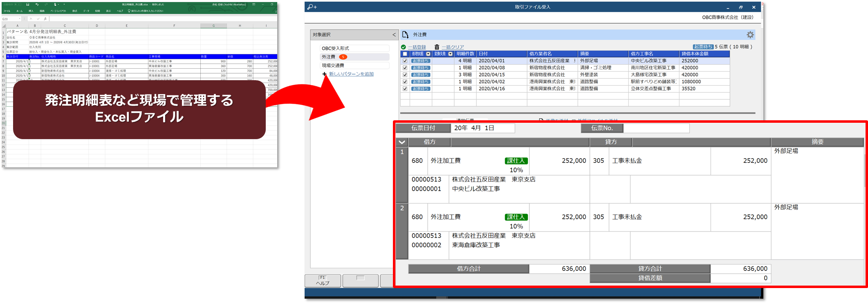Click the green checkmark icon beside 一括登録

coord(404,47)
